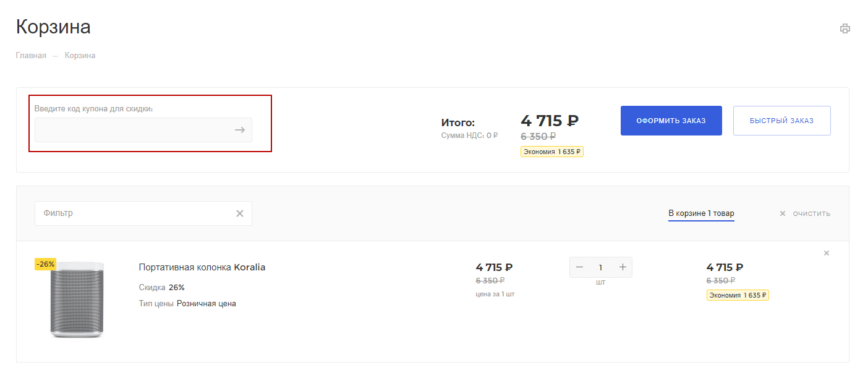Submit coupon code with arrow icon
The image size is (868, 391).
pyautogui.click(x=240, y=130)
